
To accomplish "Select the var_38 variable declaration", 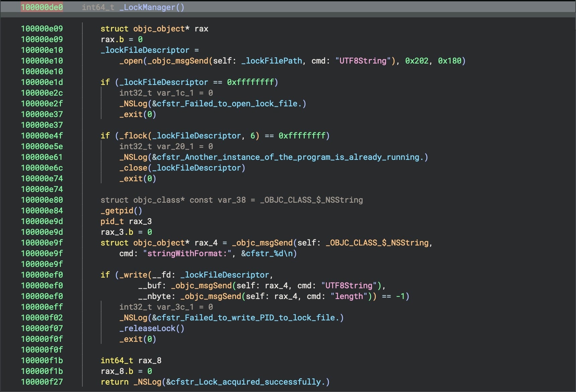I will [x=231, y=200].
